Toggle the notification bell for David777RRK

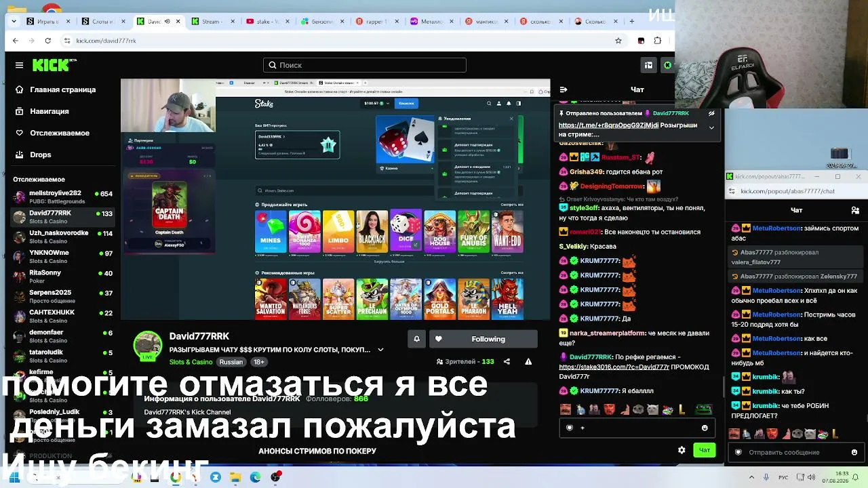tap(416, 339)
